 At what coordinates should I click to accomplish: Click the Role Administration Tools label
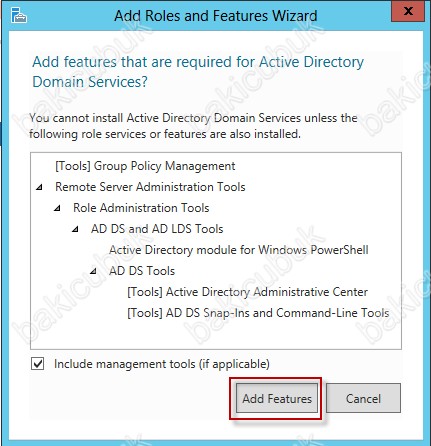pos(141,208)
